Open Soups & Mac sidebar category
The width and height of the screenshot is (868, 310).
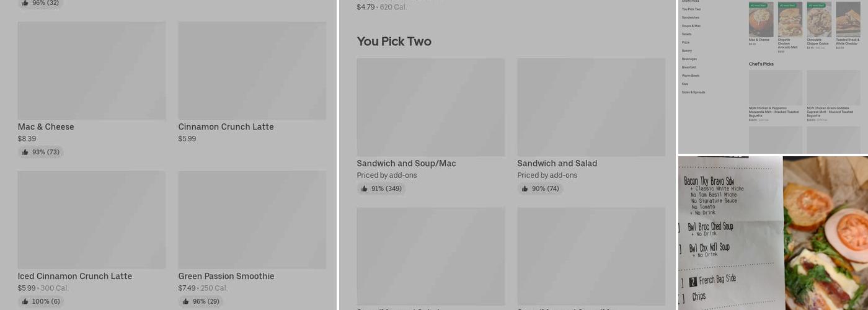[x=691, y=26]
